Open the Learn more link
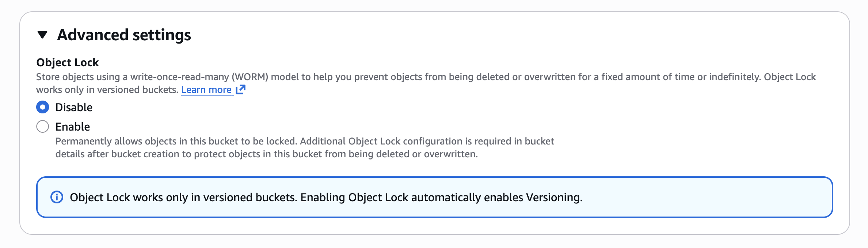868x248 pixels. [x=207, y=89]
